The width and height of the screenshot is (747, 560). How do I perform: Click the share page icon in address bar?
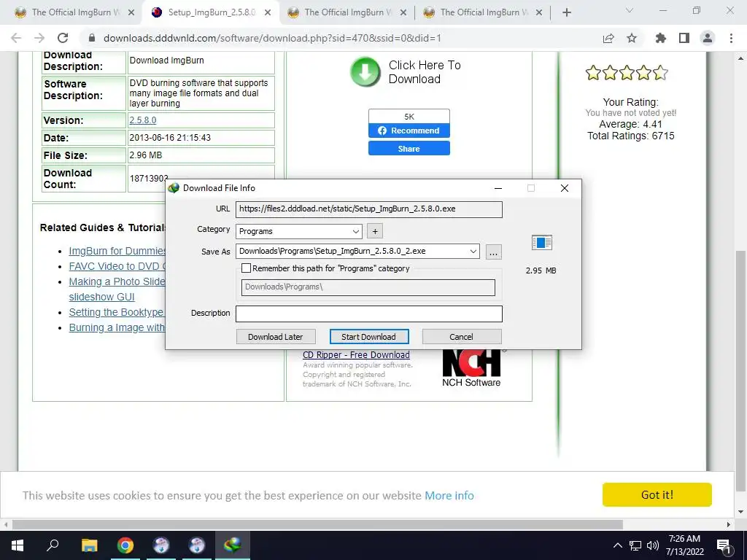tap(608, 38)
